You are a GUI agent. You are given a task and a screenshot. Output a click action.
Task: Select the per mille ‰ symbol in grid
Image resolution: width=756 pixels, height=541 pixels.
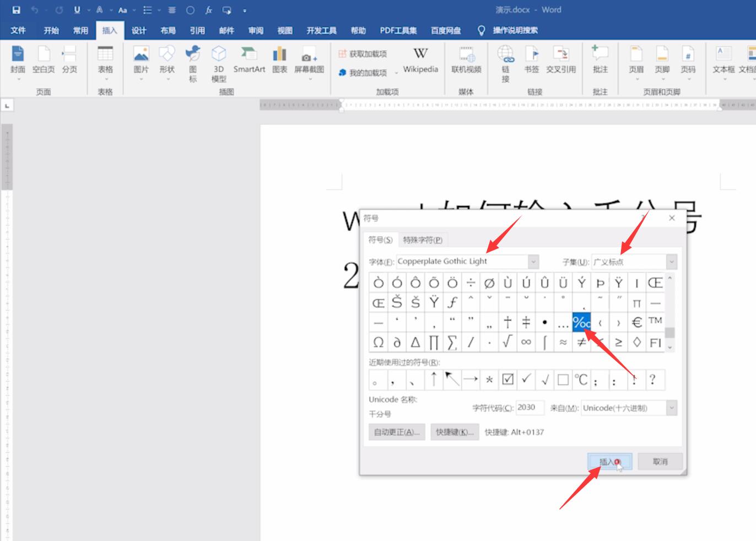[581, 322]
